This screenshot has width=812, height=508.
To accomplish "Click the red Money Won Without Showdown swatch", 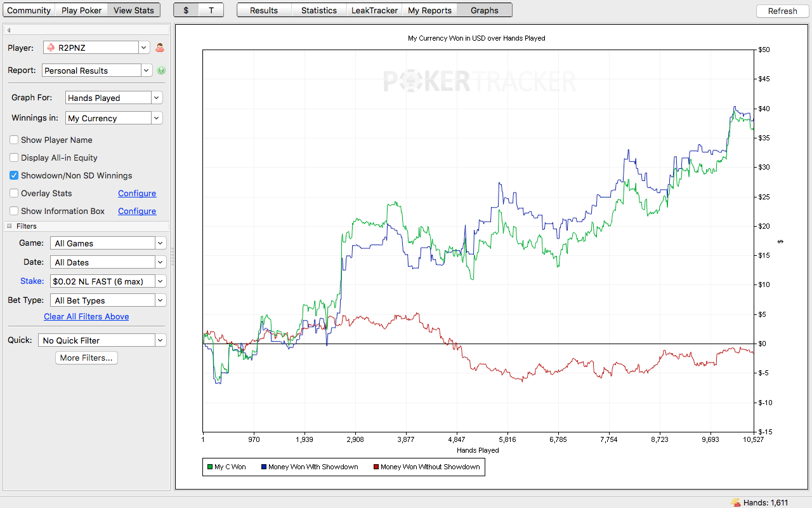I will click(x=376, y=467).
